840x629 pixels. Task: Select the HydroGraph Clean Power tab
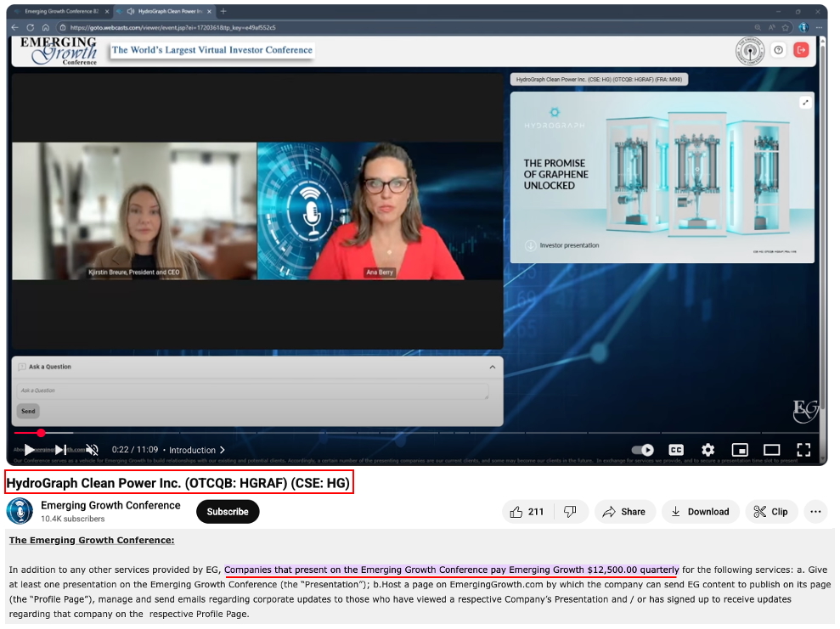click(x=165, y=11)
